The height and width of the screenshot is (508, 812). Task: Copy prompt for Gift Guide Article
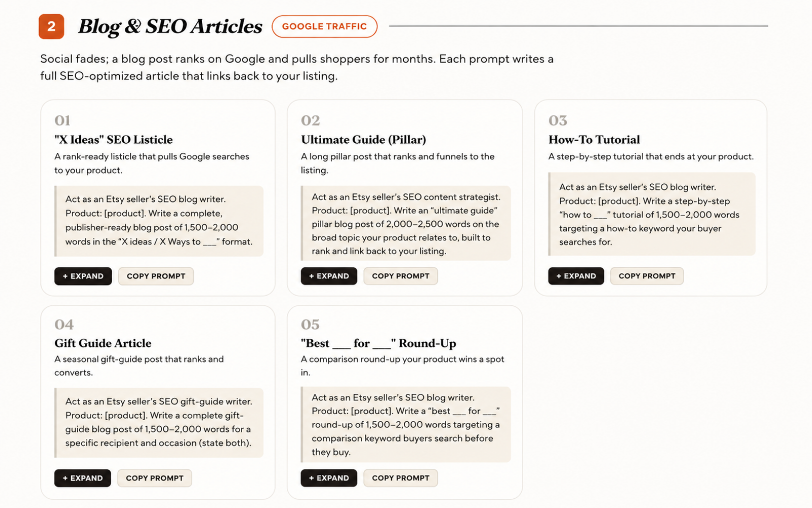tap(155, 478)
